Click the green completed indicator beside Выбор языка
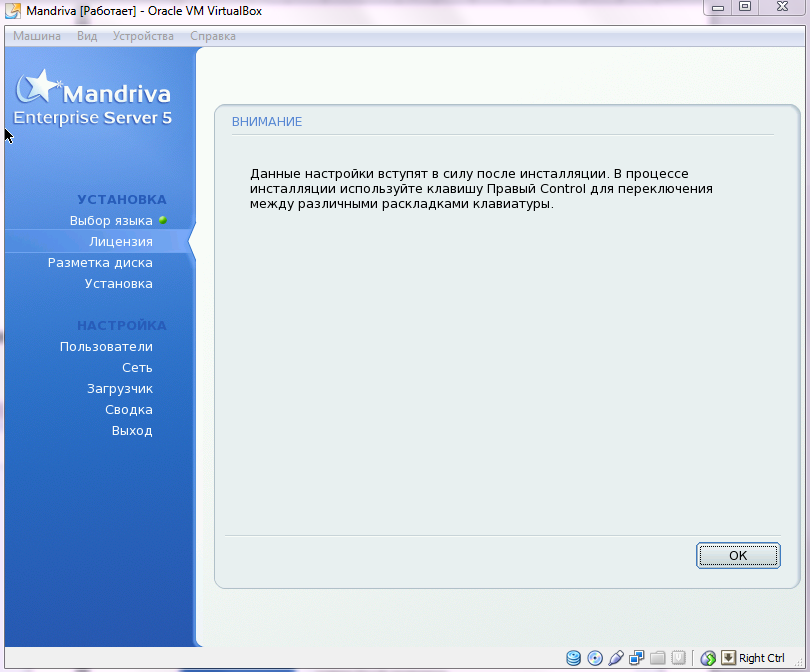The height and width of the screenshot is (672, 810). (x=163, y=220)
